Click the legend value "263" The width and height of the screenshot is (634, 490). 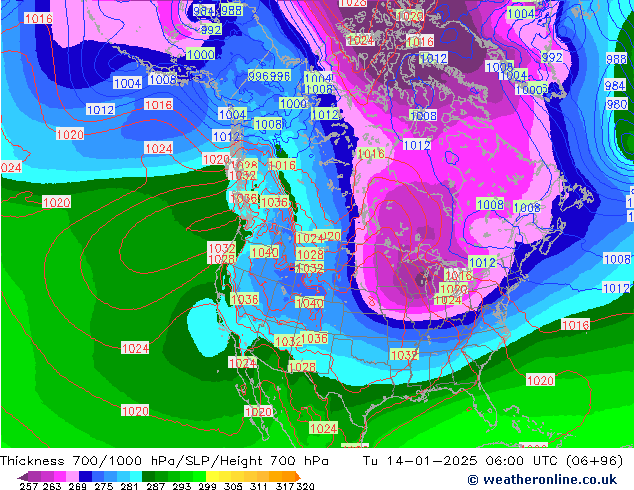coord(52,486)
